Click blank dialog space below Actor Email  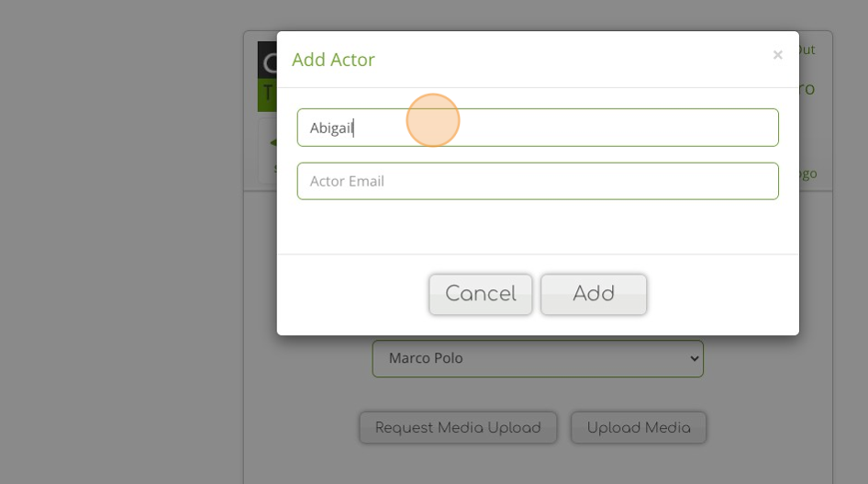coord(538,226)
